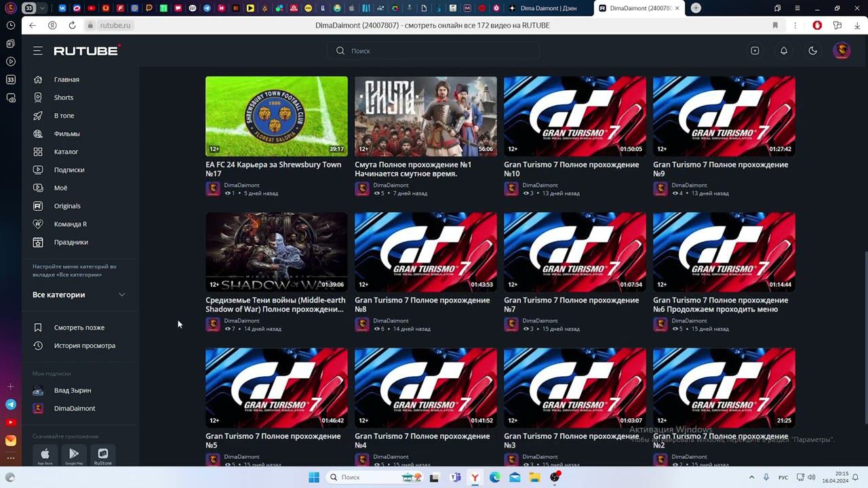Viewport: 868px width, 488px height.
Task: Open the notifications bell
Action: [x=784, y=51]
